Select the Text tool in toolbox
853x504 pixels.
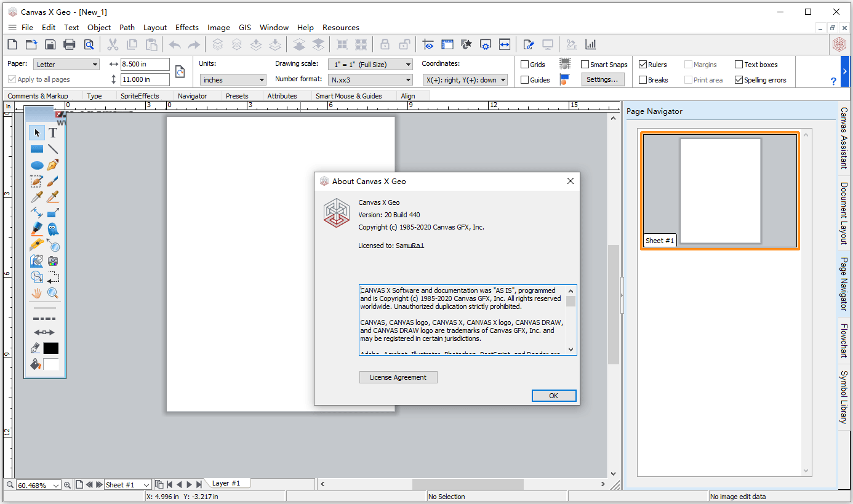tap(53, 133)
